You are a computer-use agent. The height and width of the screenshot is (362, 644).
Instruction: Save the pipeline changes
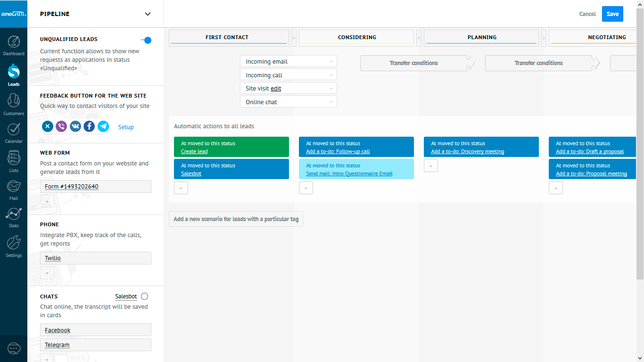612,14
